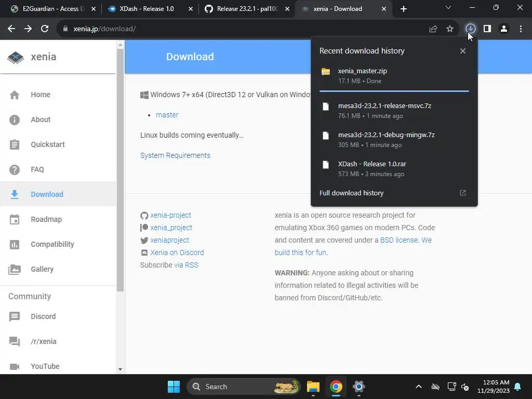
Task: Open File Explorer from taskbar
Action: 313,387
